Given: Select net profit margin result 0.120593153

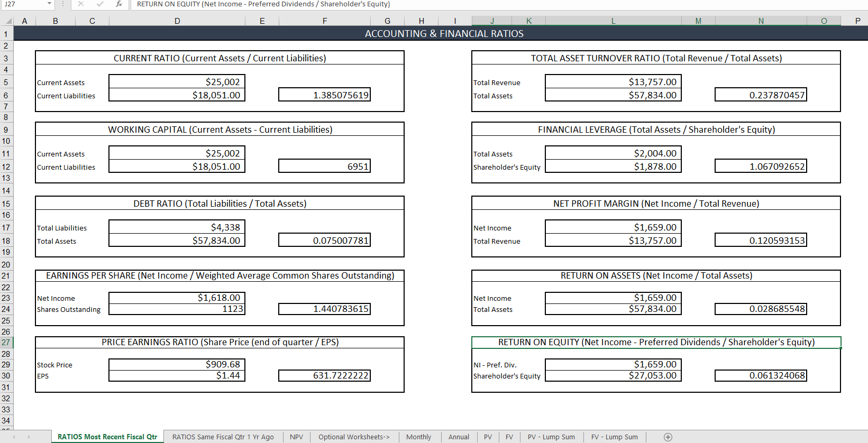Looking at the screenshot, I should pos(761,241).
